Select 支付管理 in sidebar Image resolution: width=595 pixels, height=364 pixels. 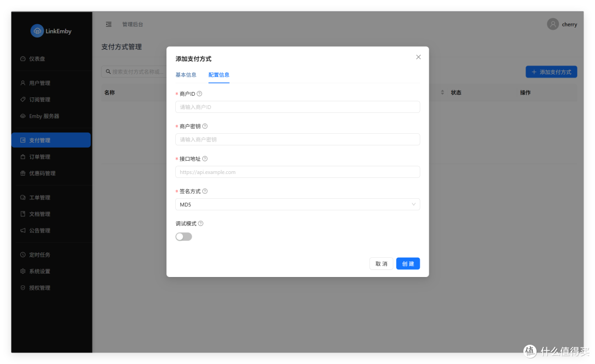point(51,140)
